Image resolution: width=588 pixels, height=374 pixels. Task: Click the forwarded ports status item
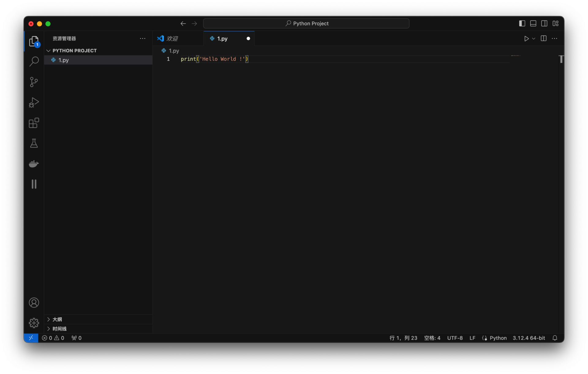pos(77,338)
